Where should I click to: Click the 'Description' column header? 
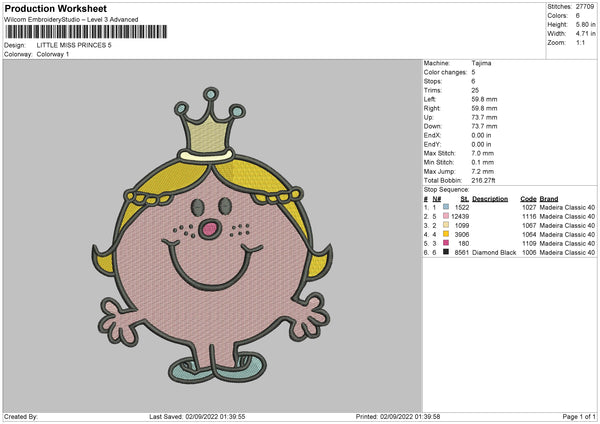pyautogui.click(x=490, y=199)
